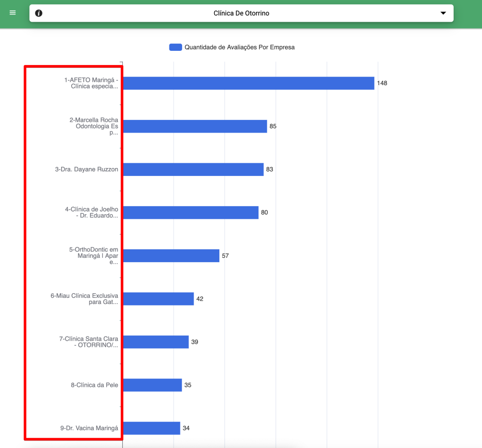Image resolution: width=482 pixels, height=448 pixels.
Task: Expand the Clínica De Otorrino dropdown arrow
Action: [x=443, y=13]
